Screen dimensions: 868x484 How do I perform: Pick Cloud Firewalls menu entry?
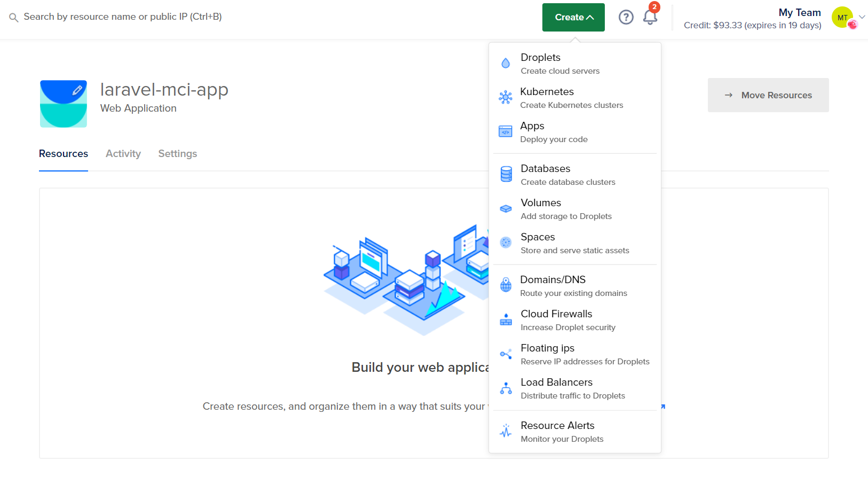coord(575,320)
